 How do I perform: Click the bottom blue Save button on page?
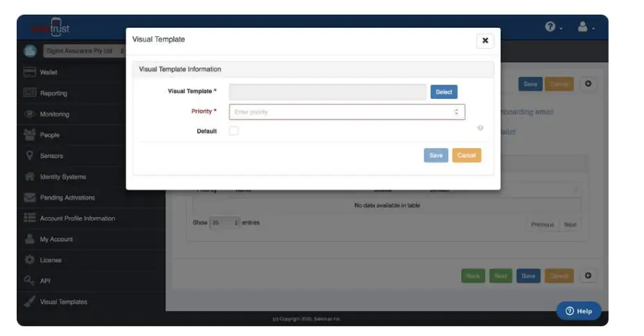coord(528,275)
